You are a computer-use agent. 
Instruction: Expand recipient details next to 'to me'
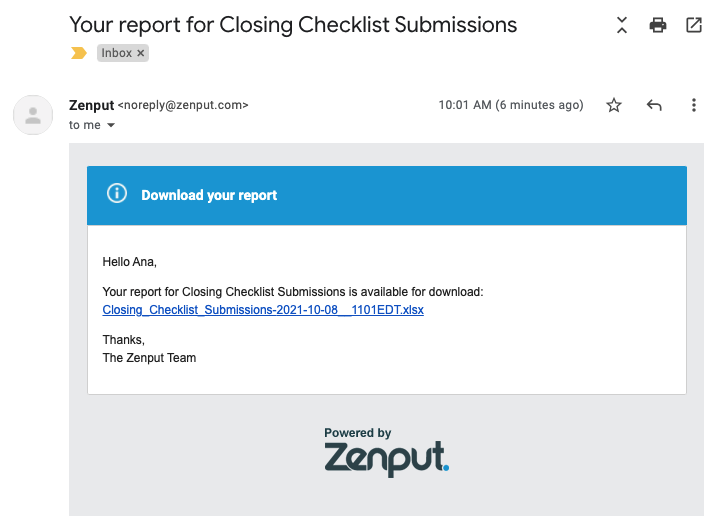point(111,125)
